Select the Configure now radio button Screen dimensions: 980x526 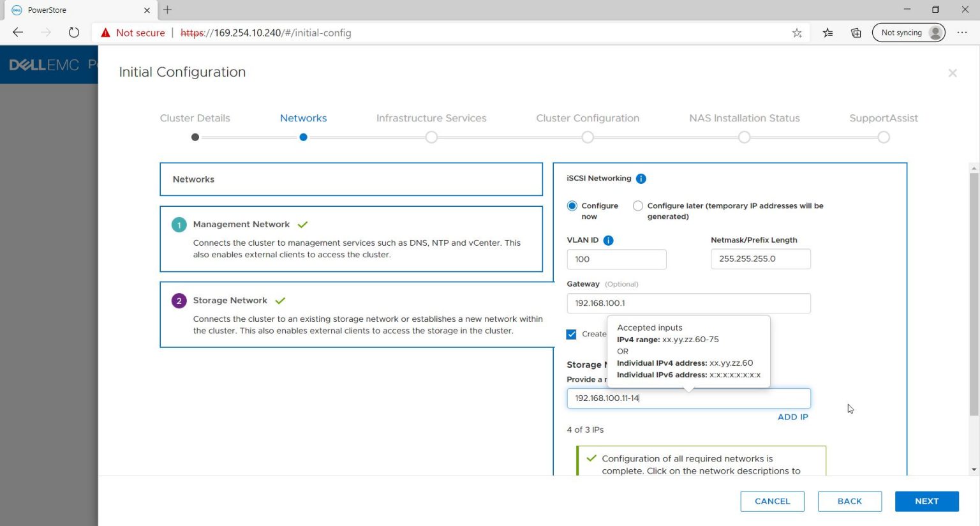(572, 206)
